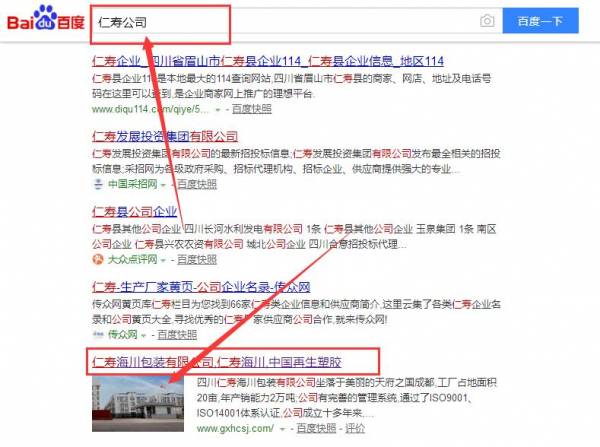Open 仁寿县公司企业 result link

(134, 211)
